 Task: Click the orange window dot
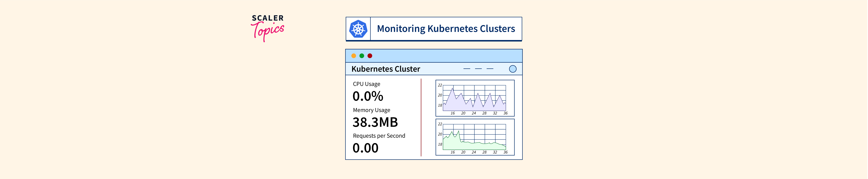click(353, 56)
